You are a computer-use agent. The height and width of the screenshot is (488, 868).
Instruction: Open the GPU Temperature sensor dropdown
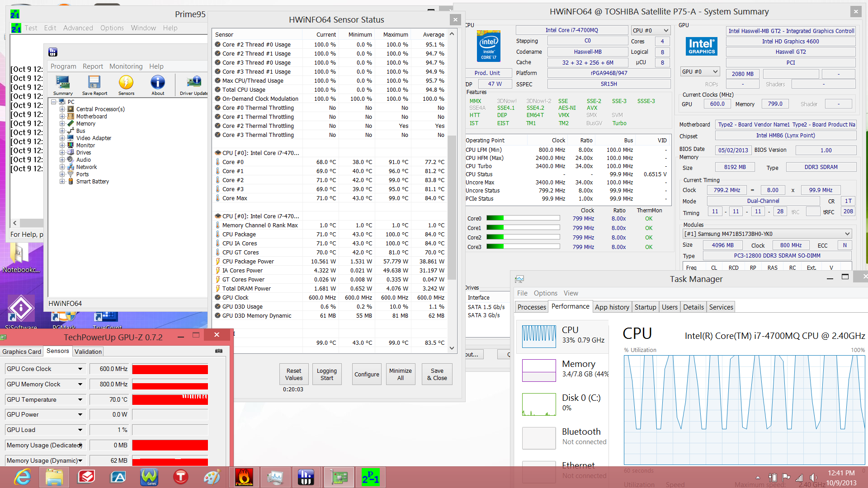pyautogui.click(x=80, y=399)
